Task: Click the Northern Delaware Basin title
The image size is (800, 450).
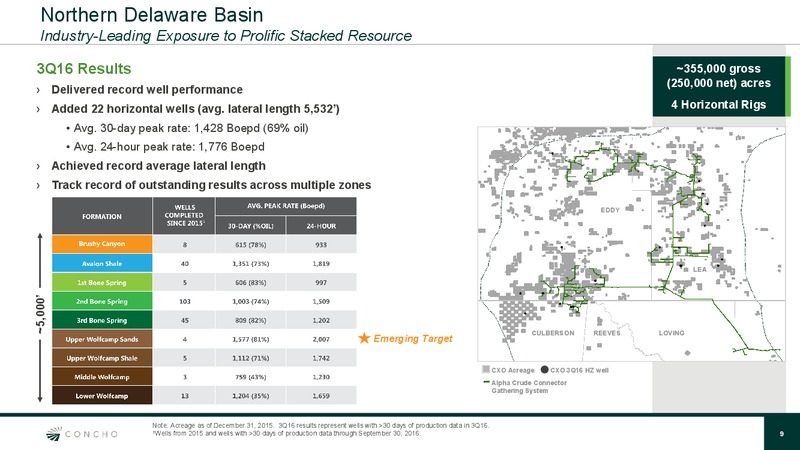Action: [x=152, y=15]
